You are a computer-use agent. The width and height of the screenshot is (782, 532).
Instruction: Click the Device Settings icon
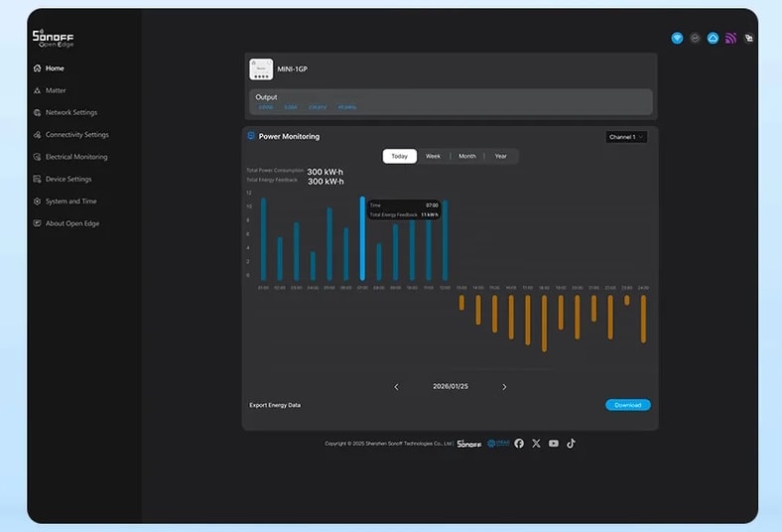[x=37, y=179]
